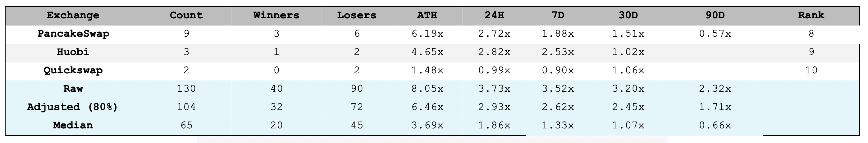Select the Count column header
This screenshot has height=143, width=868.
click(186, 16)
